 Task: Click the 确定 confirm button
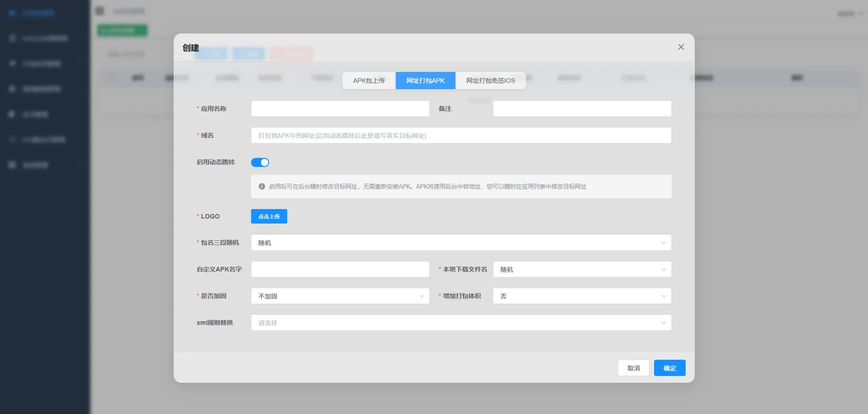tap(669, 367)
